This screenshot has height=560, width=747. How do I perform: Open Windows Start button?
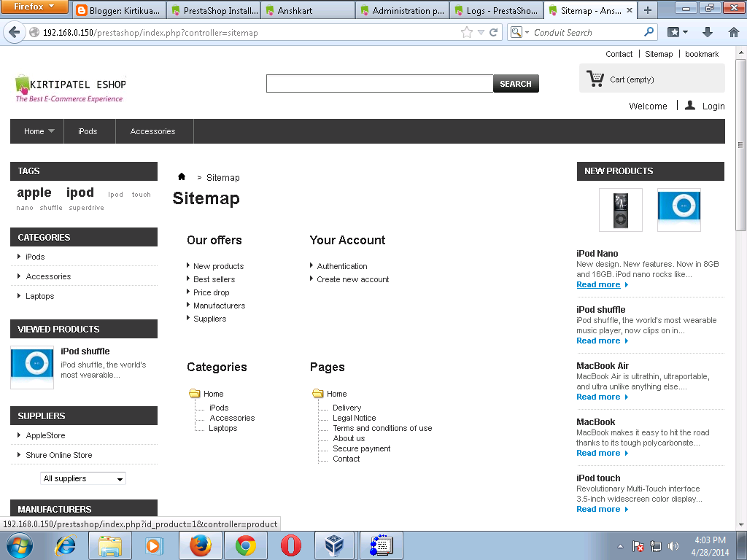pos(20,545)
